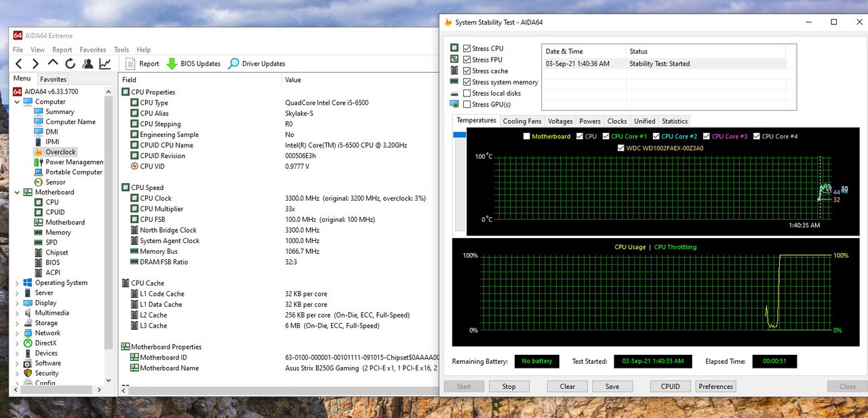The image size is (868, 418).
Task: Click the Power Management battery icon
Action: (39, 162)
